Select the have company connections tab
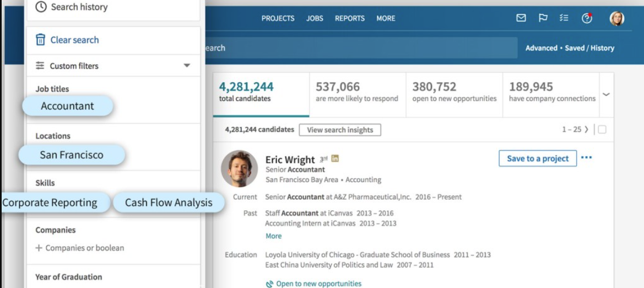This screenshot has height=288, width=644. point(551,95)
